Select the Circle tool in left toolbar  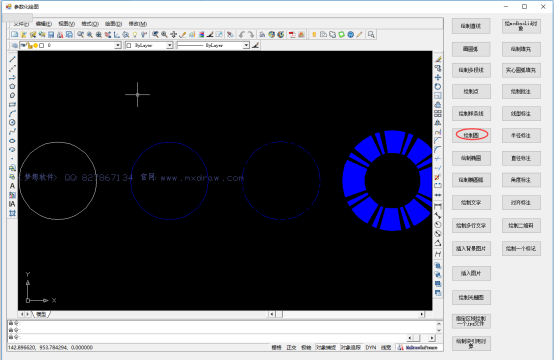pyautogui.click(x=12, y=123)
